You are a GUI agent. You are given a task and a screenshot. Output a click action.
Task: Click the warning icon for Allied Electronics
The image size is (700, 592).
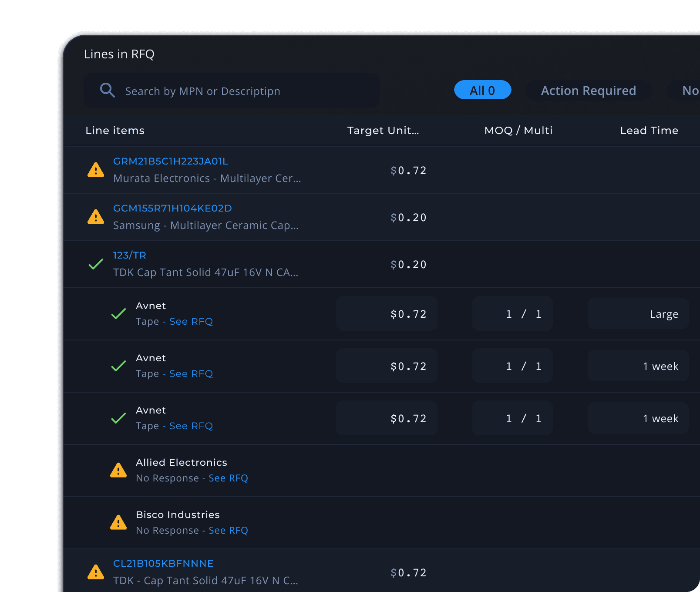[118, 470]
